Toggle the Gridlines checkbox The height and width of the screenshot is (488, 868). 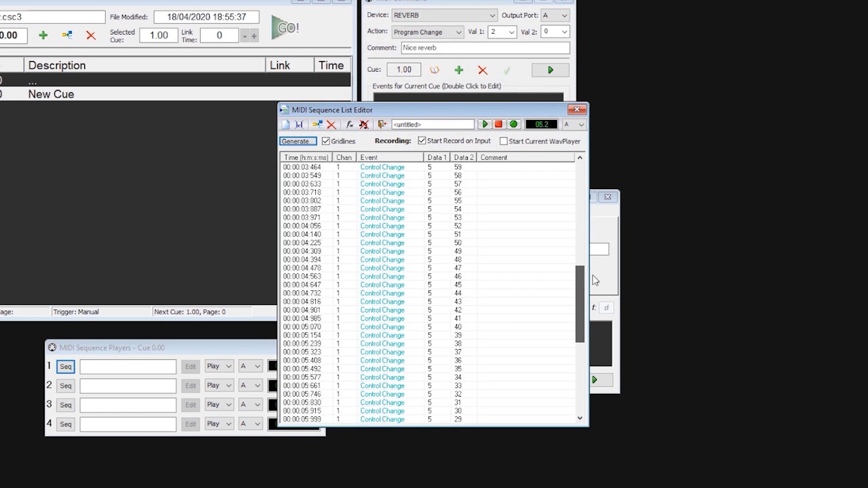click(325, 141)
